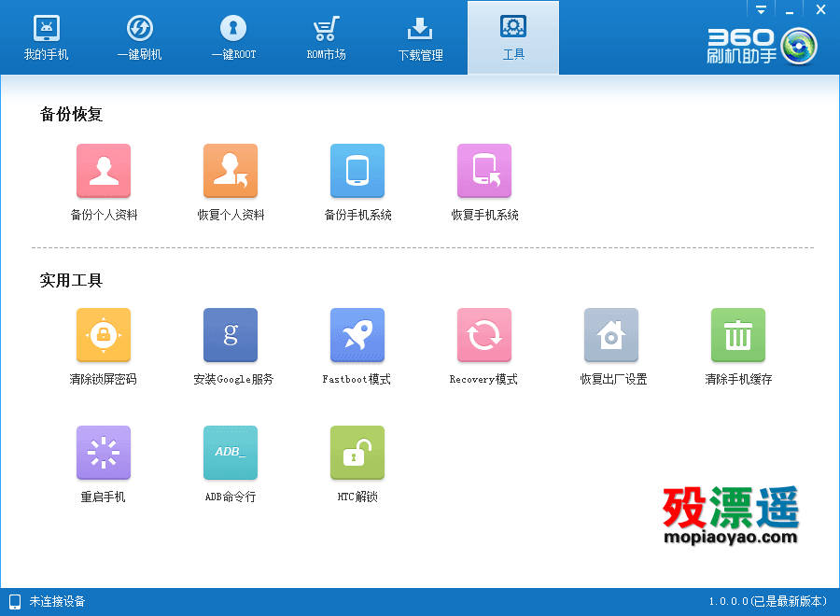
Task: Click the 备份恢复 section heading
Action: (x=71, y=114)
